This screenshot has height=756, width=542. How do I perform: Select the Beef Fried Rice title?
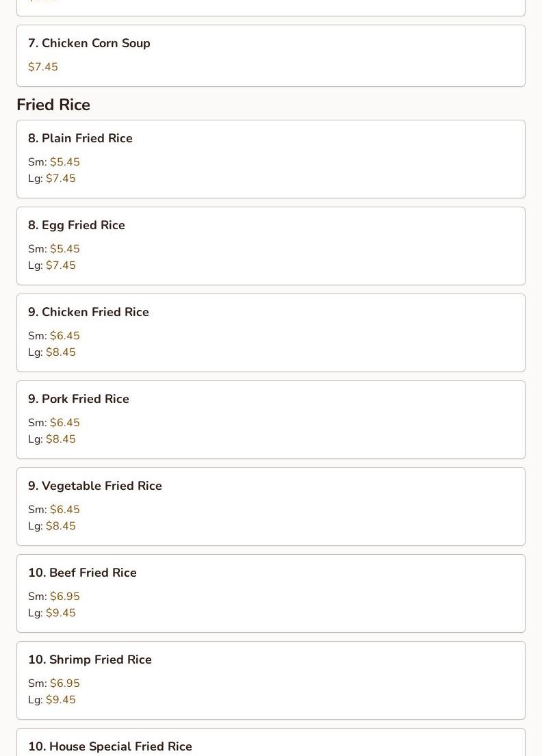point(82,573)
